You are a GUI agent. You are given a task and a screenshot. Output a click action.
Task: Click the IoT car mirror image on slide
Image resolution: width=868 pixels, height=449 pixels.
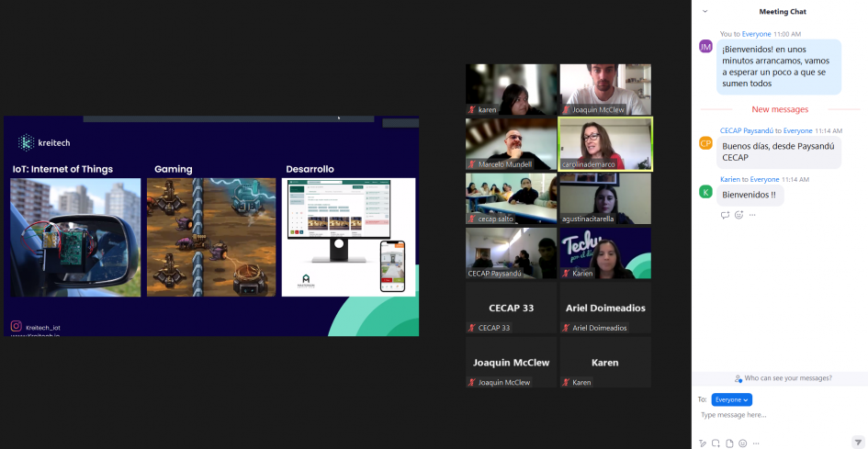[75, 237]
